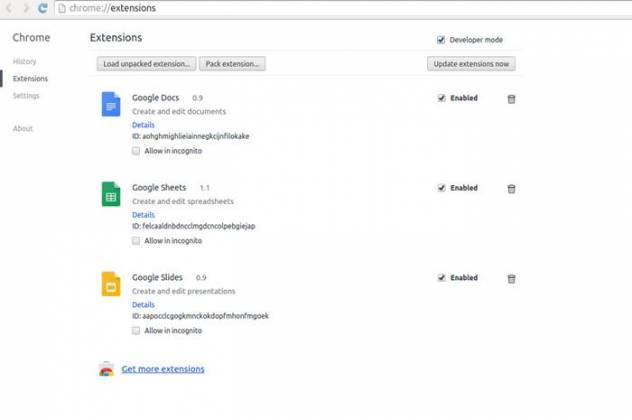
Task: Click the Google Sheets extension icon
Action: 111,194
